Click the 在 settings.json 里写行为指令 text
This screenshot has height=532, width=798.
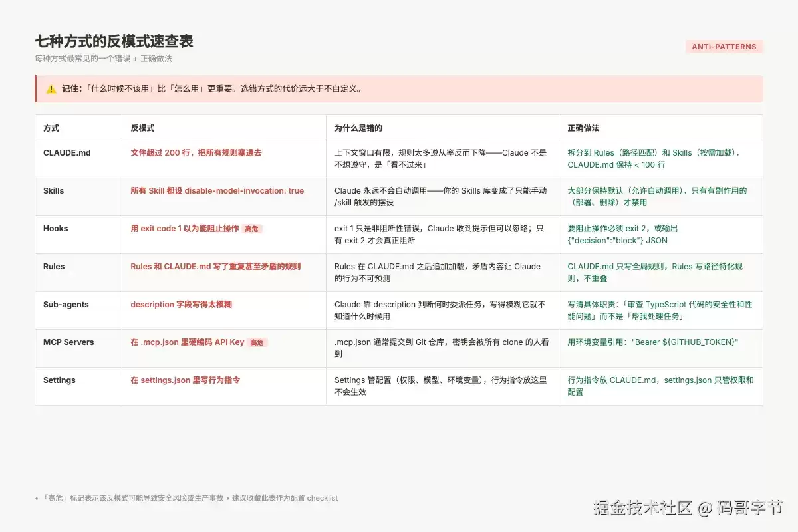186,380
